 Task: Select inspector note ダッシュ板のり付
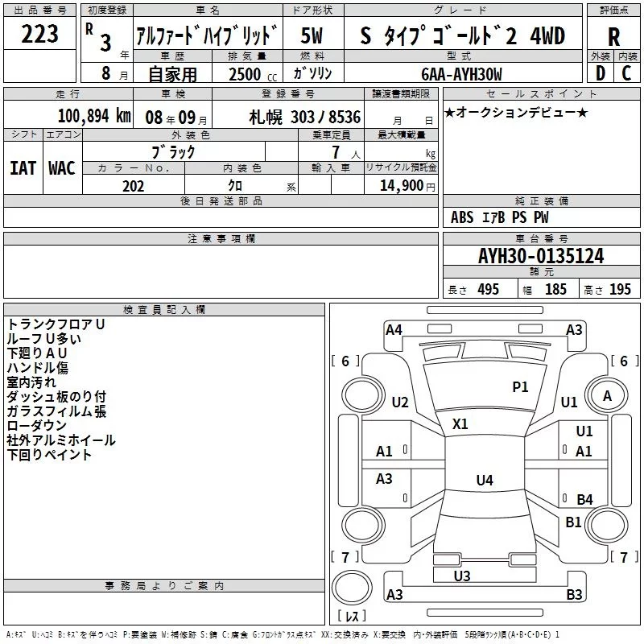(x=56, y=396)
